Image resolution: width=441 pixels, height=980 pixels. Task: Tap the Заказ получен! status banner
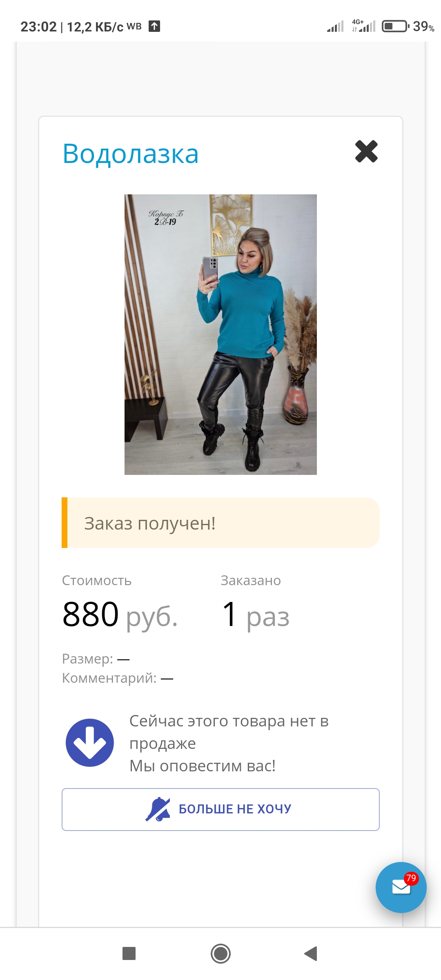pyautogui.click(x=220, y=523)
